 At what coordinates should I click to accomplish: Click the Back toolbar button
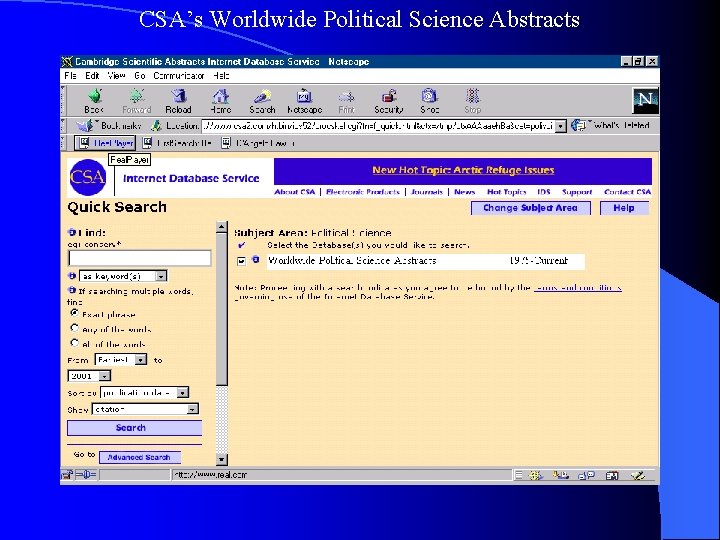[x=94, y=101]
